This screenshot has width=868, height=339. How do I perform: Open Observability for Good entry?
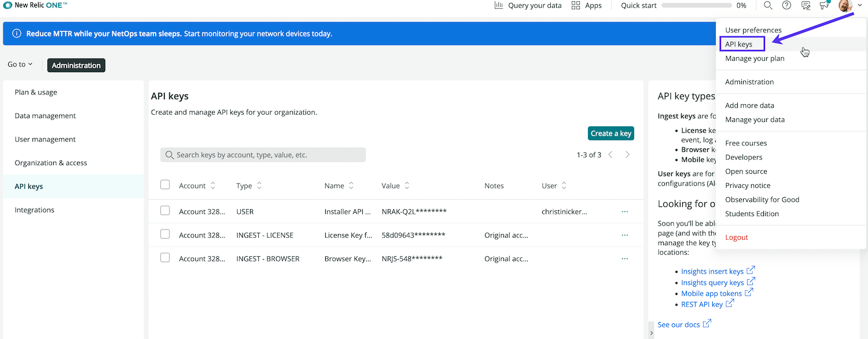point(762,199)
